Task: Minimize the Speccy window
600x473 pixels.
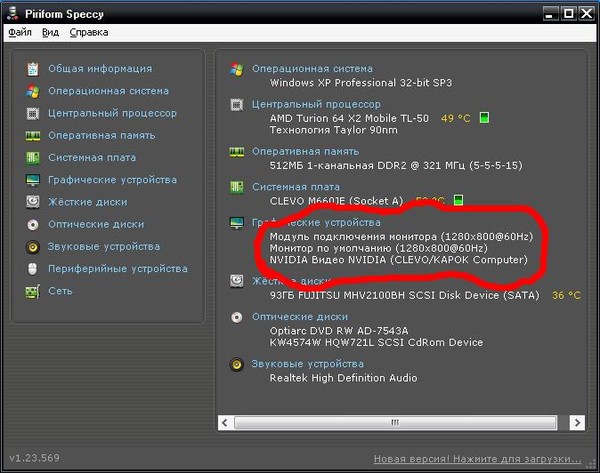Action: 550,14
